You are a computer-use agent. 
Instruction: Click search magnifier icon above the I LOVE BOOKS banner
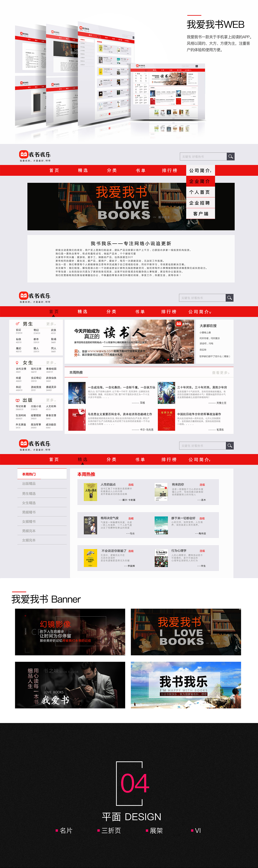(230, 156)
